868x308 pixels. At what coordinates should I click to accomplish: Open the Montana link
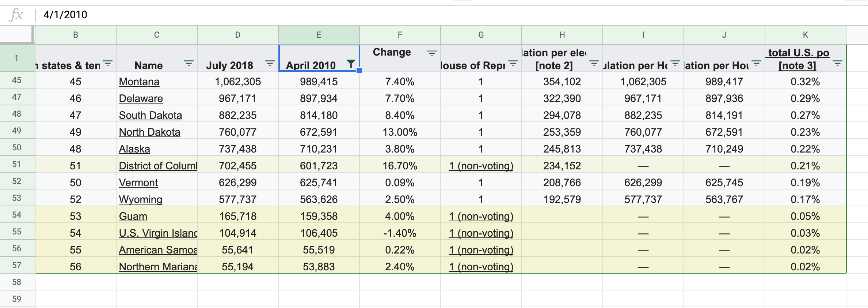139,82
